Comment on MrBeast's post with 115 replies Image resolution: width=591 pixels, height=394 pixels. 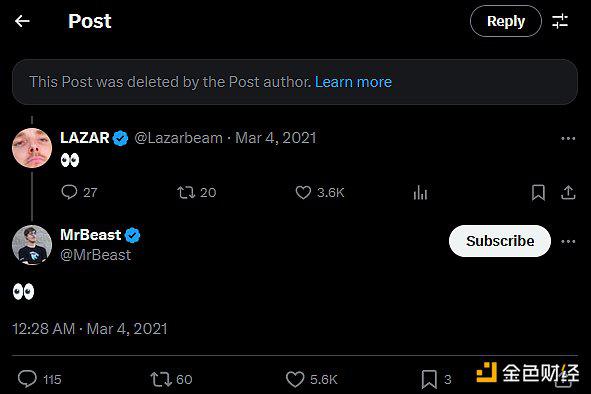click(28, 379)
